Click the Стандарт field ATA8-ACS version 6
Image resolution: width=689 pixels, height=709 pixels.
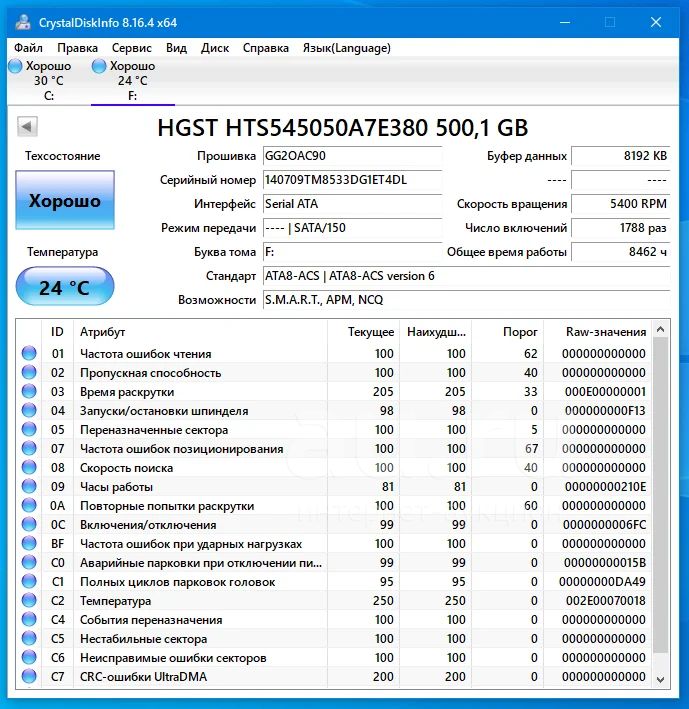coord(466,276)
